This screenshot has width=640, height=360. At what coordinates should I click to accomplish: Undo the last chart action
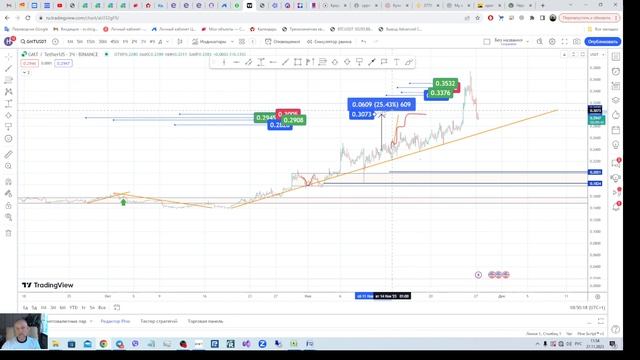(363, 42)
